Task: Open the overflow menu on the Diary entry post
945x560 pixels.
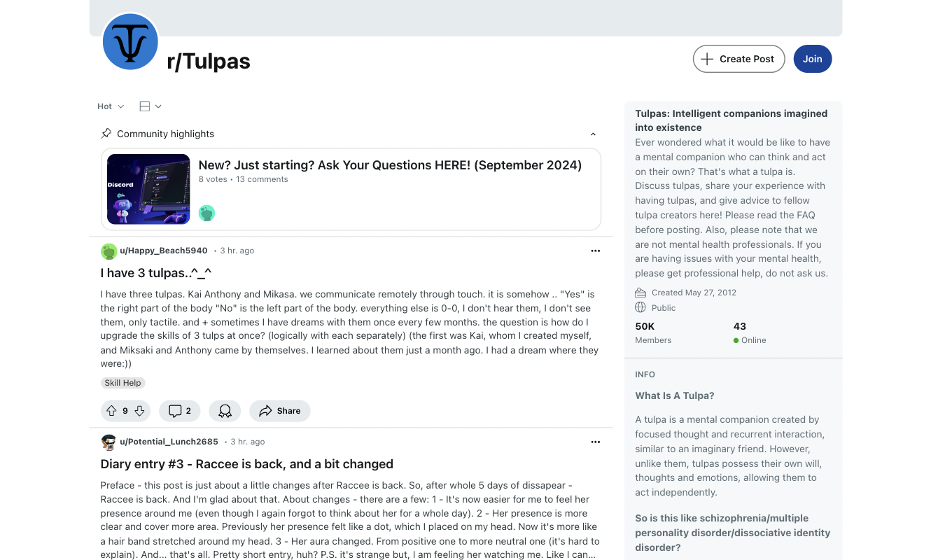Action: pos(595,442)
